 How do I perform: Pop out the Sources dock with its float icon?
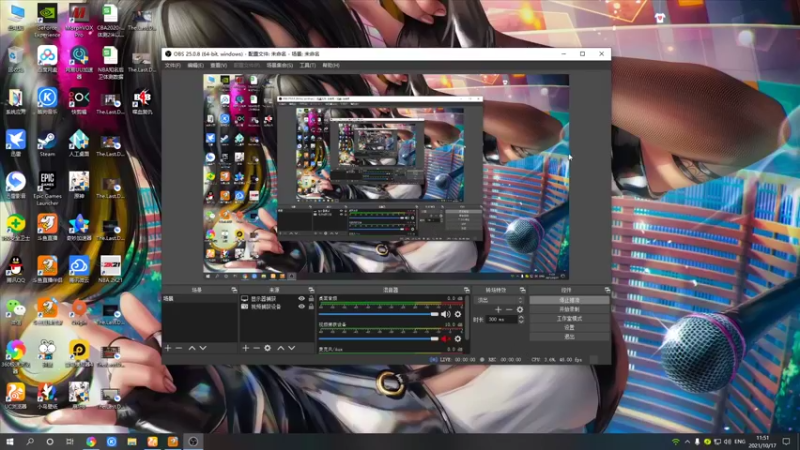point(311,290)
